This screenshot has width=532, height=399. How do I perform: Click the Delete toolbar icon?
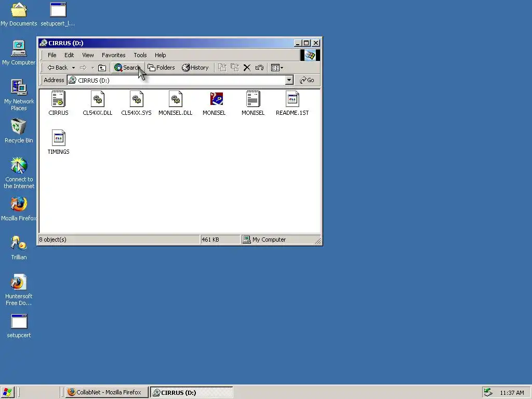tap(247, 68)
